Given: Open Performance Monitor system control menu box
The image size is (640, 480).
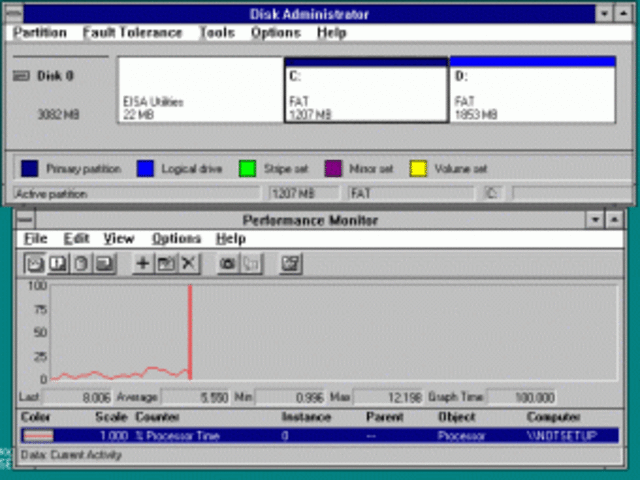Looking at the screenshot, I should [25, 220].
